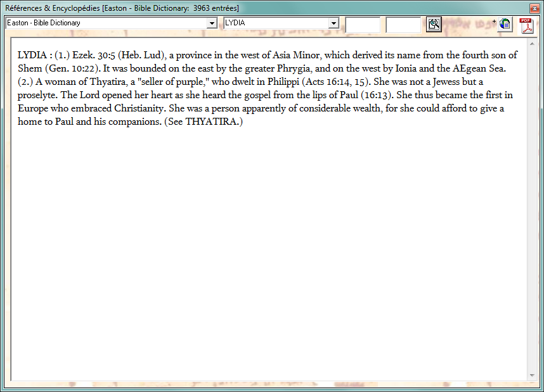Export the entry with the PDF icon

tap(526, 25)
